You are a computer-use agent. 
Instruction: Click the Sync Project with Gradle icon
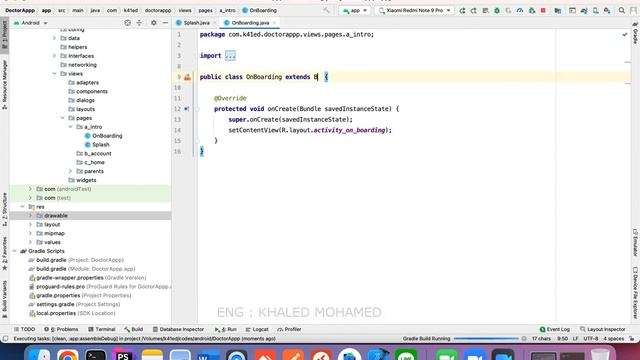pyautogui.click(x=584, y=11)
